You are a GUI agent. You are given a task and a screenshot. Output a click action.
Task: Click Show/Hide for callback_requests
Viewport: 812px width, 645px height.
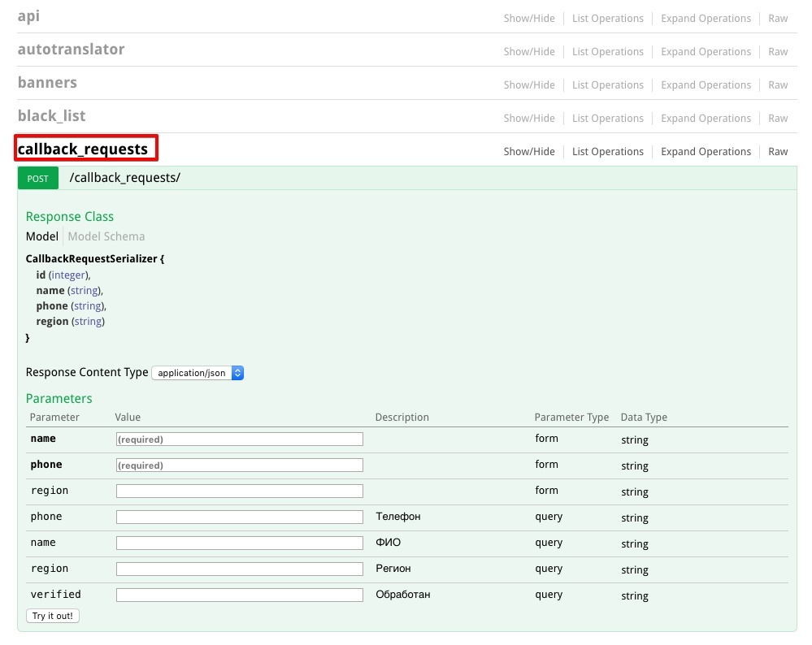coord(529,152)
